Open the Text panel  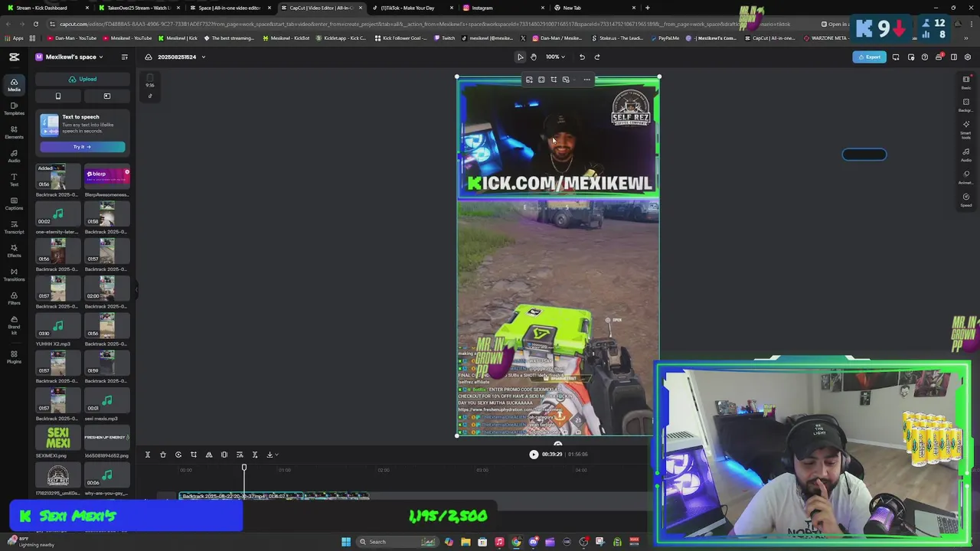click(x=14, y=180)
